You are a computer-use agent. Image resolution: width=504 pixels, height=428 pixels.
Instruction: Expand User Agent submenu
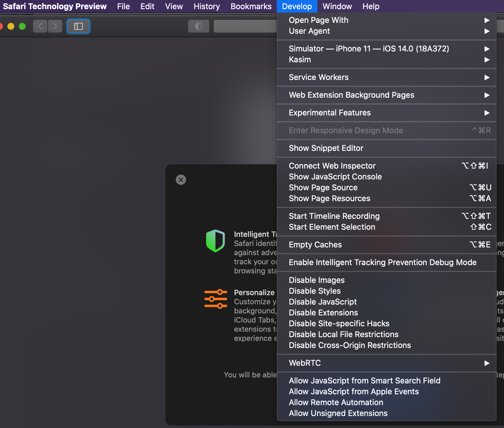click(x=387, y=31)
